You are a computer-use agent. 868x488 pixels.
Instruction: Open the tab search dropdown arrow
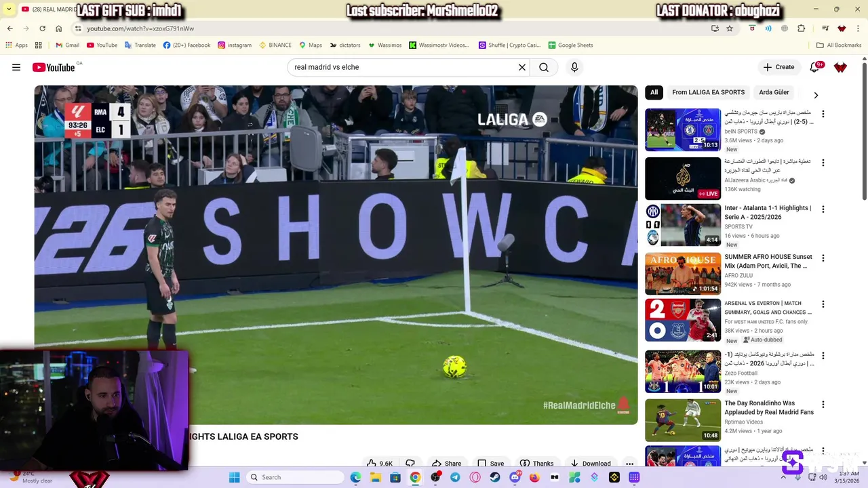(x=9, y=9)
